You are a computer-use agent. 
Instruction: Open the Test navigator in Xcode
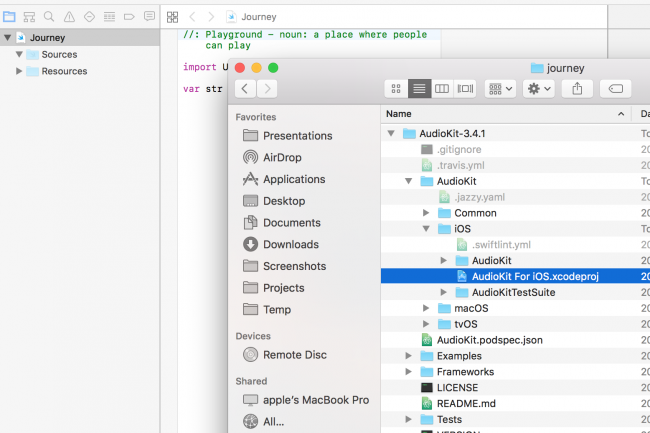89,17
